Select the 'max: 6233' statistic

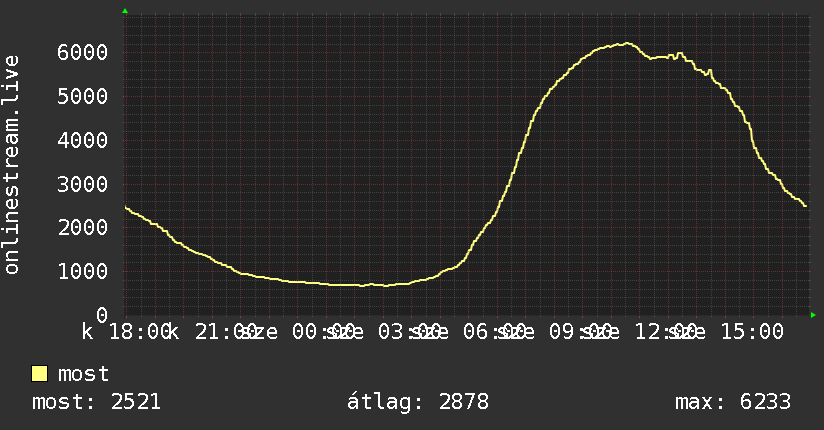pos(733,402)
